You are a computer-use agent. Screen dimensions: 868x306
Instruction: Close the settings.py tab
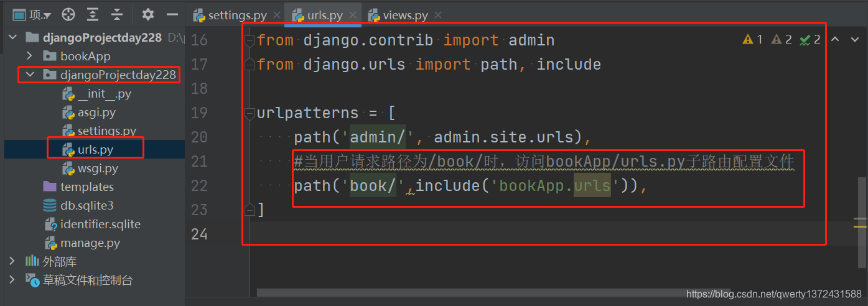pos(276,15)
